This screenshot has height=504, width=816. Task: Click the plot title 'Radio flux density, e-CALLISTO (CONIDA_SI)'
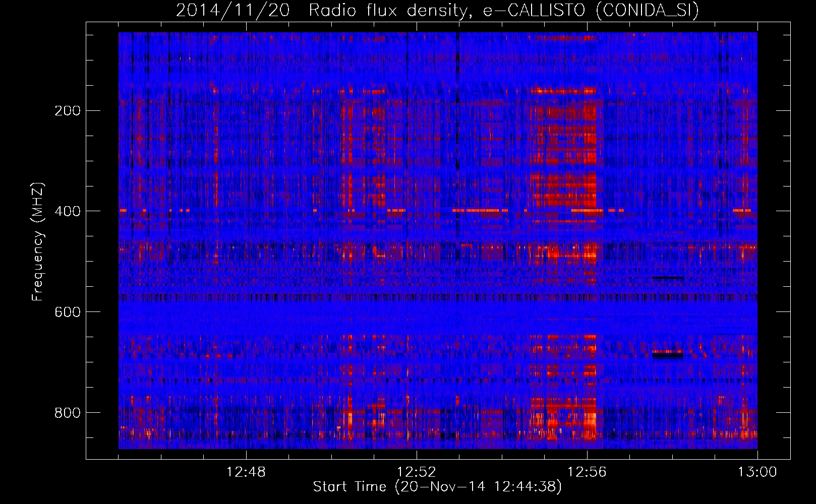click(x=503, y=11)
